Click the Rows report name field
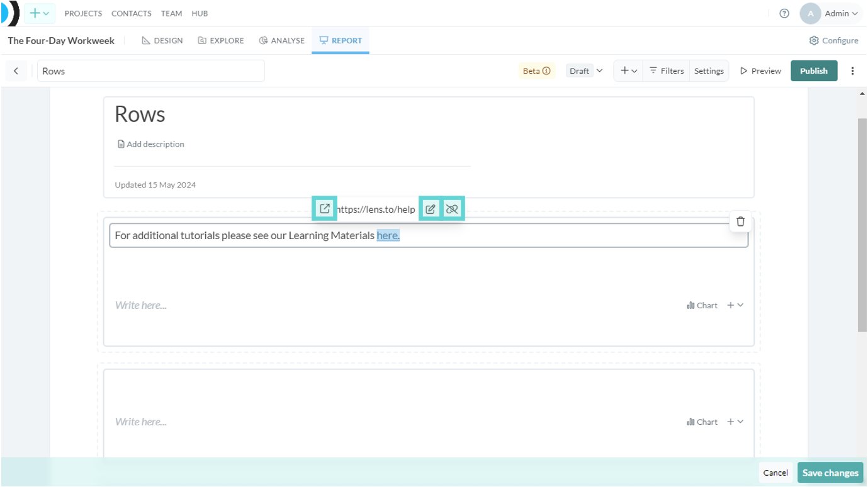 [x=151, y=71]
